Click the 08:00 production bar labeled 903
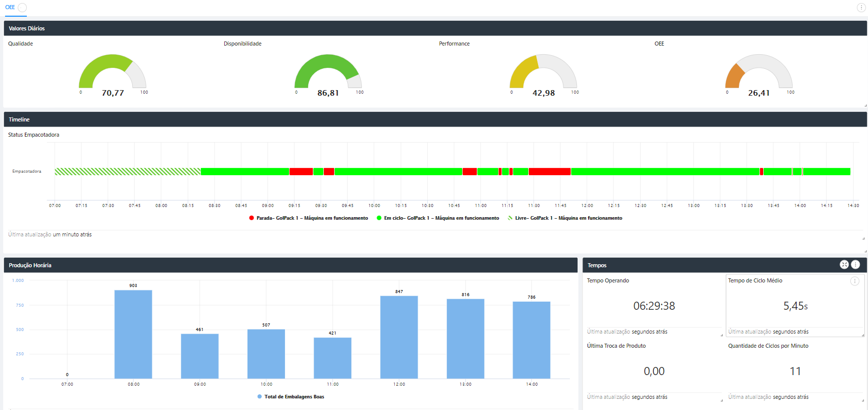Viewport: 868px width, 410px height. pyautogui.click(x=133, y=334)
